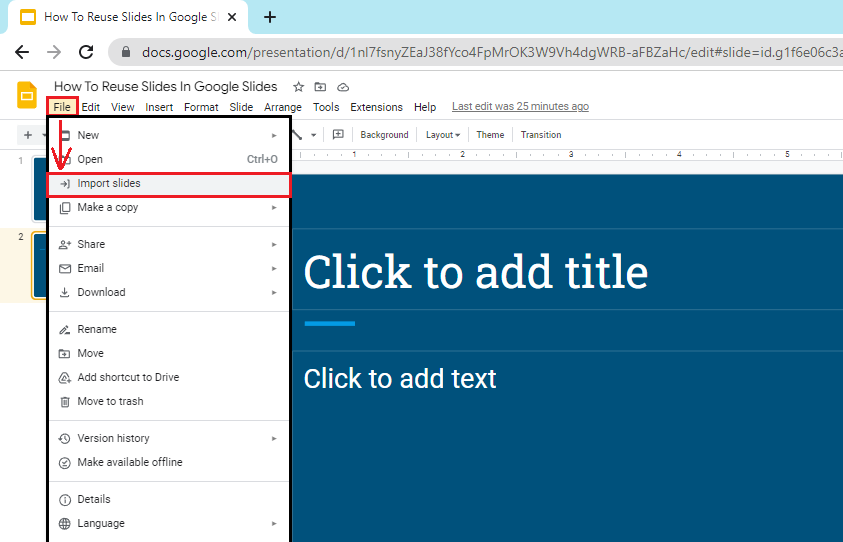Open the Arrange menu

(283, 107)
